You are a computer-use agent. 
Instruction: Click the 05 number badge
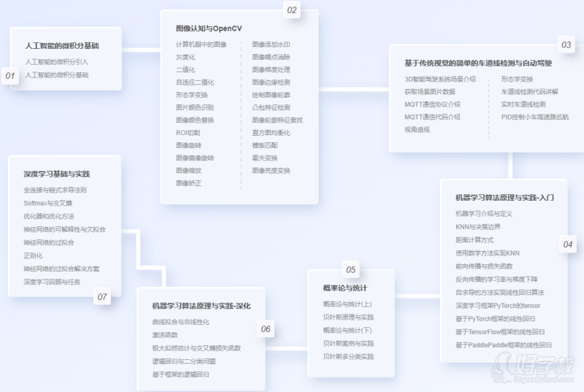350,269
